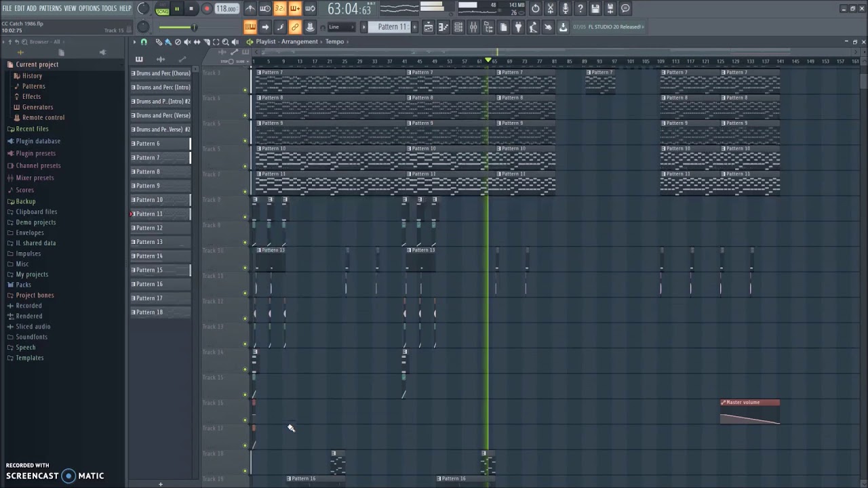Select the Draw pencil tool

point(159,42)
